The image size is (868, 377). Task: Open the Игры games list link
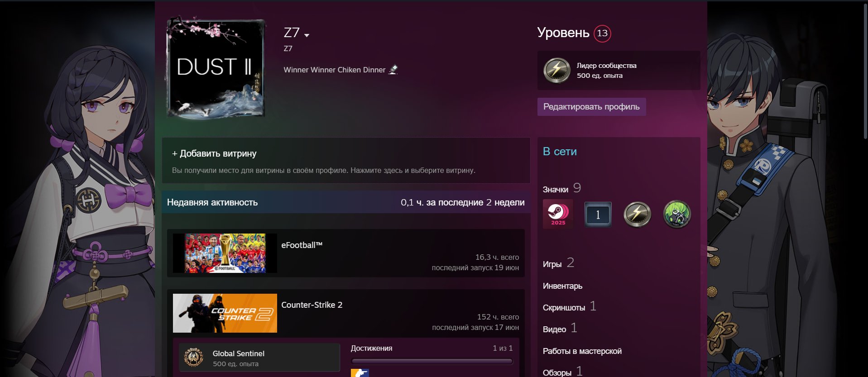click(x=552, y=264)
